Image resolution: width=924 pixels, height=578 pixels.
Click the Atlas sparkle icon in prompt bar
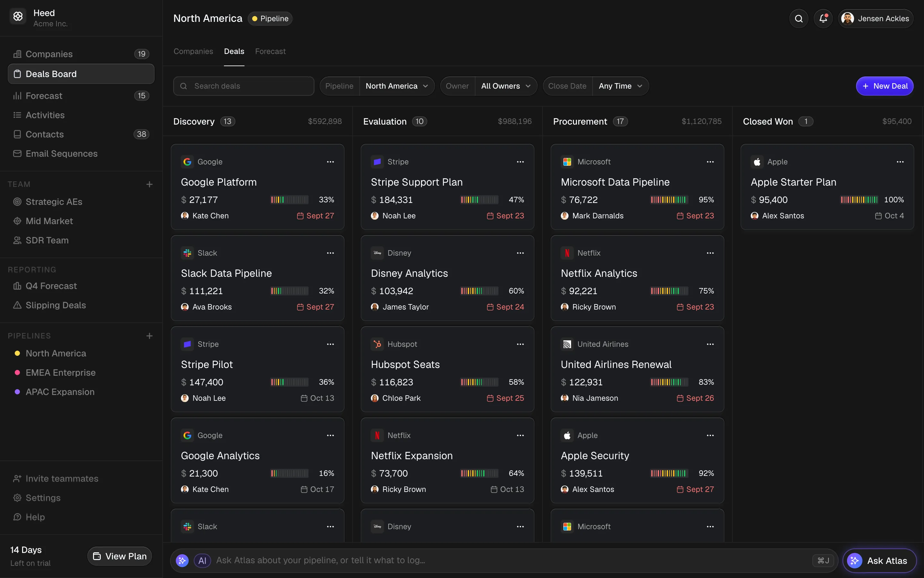(x=182, y=560)
